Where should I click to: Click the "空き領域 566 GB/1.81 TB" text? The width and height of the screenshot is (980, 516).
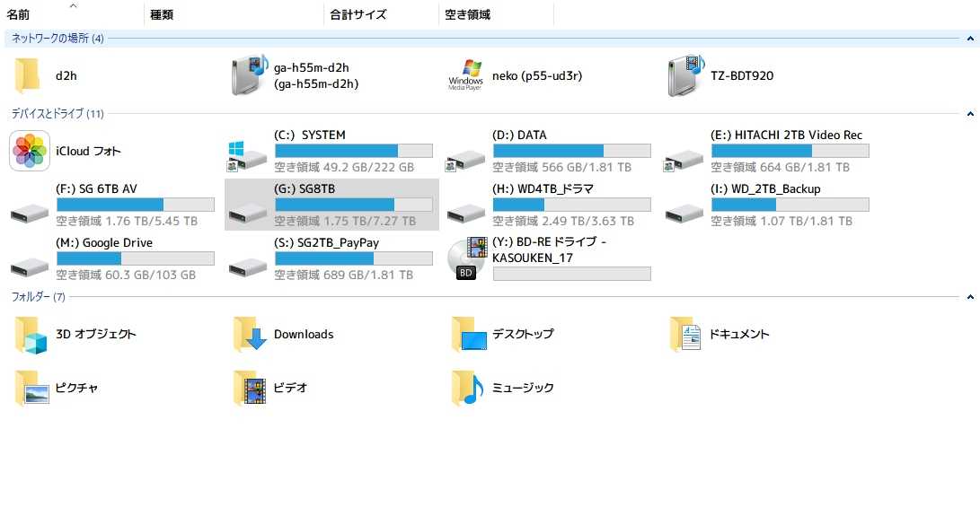coord(562,168)
